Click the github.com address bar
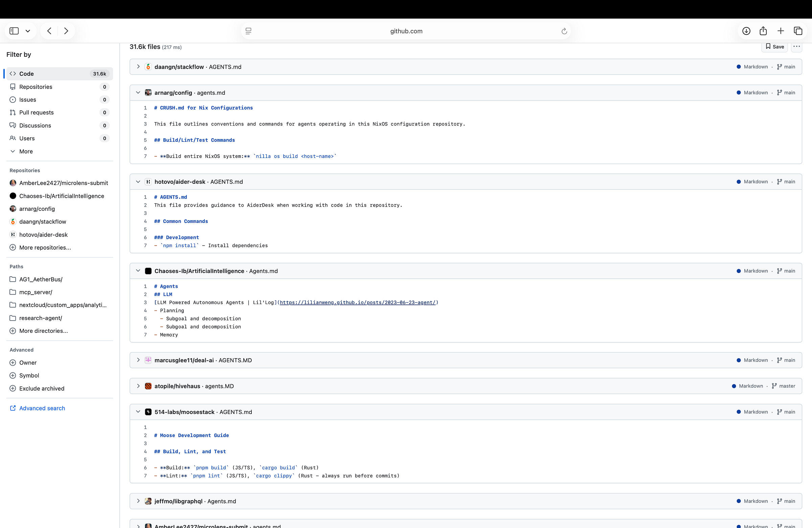Image resolution: width=812 pixels, height=528 pixels. coord(406,31)
